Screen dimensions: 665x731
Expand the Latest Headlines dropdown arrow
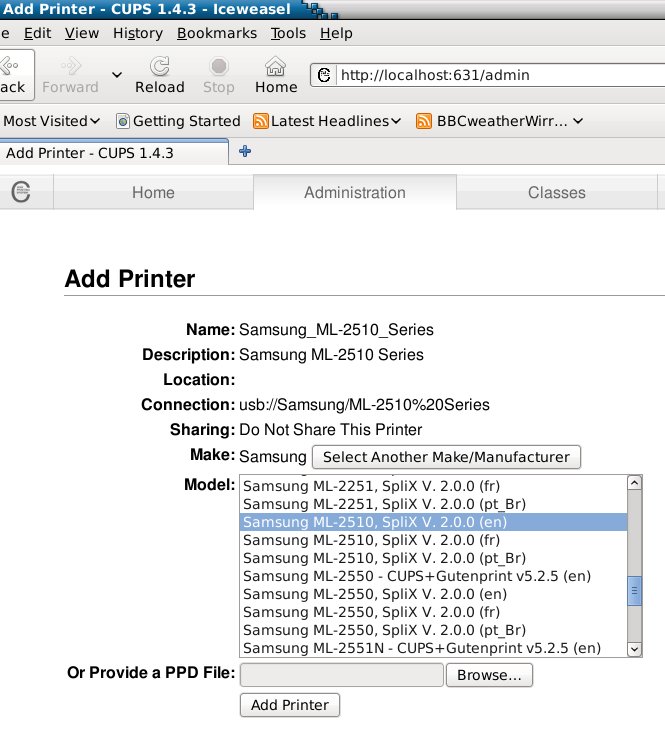pos(396,121)
